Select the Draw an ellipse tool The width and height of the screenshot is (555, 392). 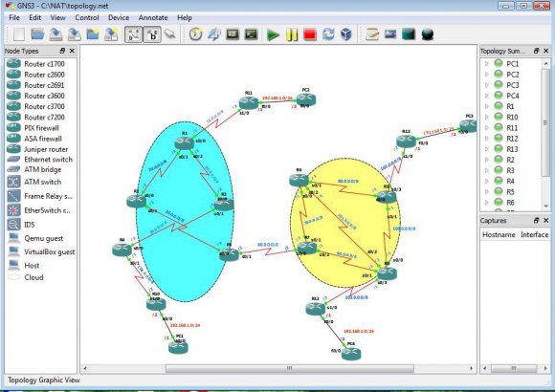[x=427, y=34]
